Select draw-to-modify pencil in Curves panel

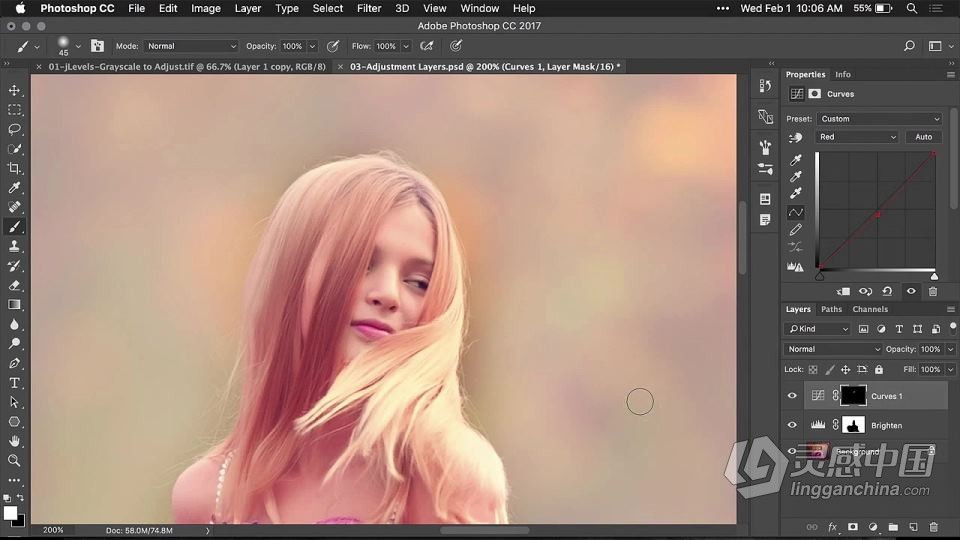795,230
